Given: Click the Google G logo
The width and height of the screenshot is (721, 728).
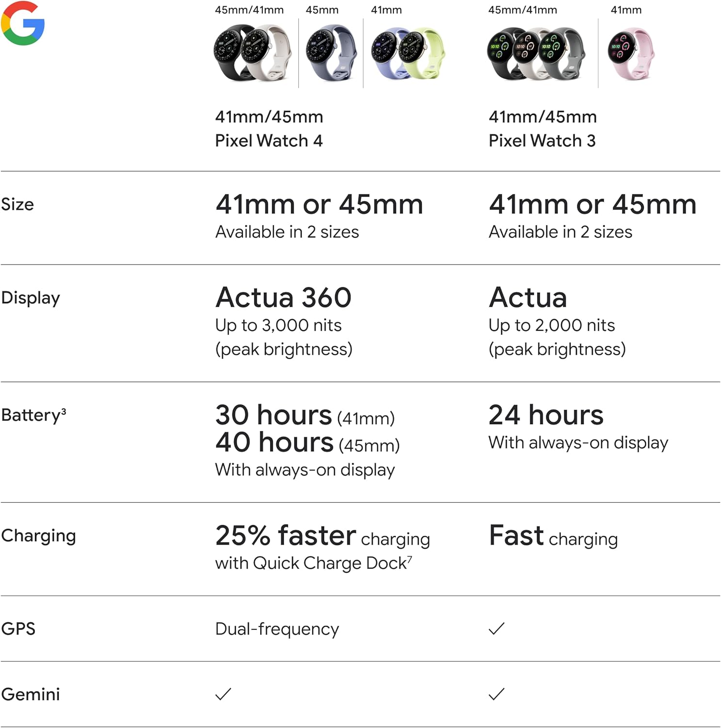Looking at the screenshot, I should [x=23, y=23].
